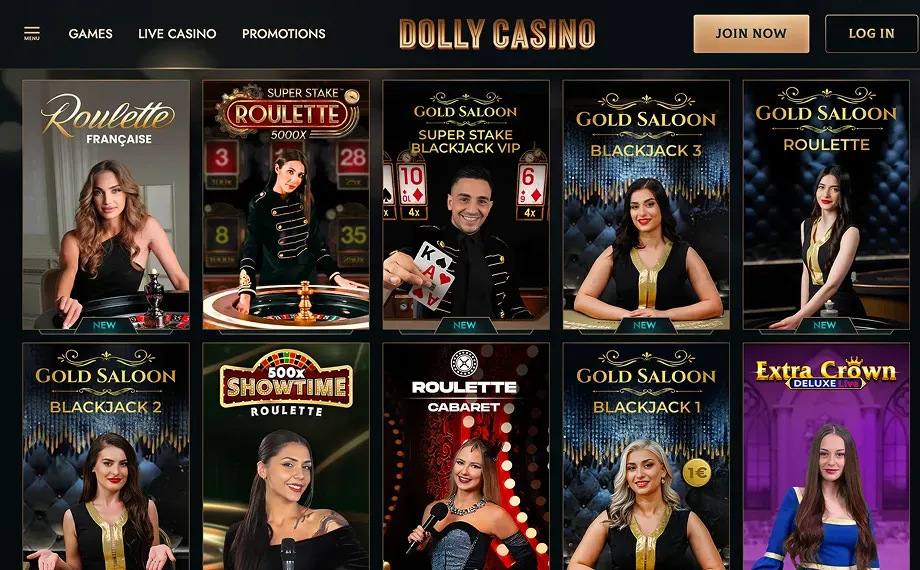Open Gold Saloon Blackjack 2 game
The width and height of the screenshot is (920, 570).
(x=106, y=456)
